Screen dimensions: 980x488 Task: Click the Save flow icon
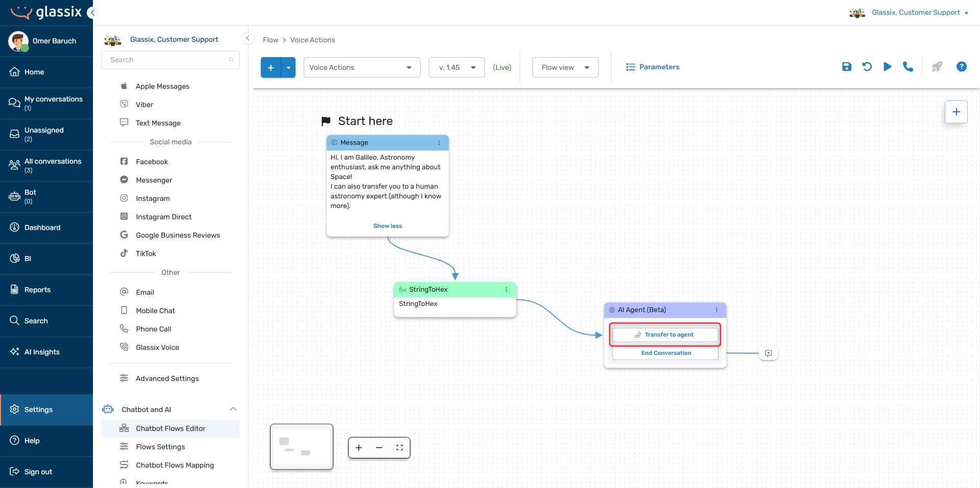pyautogui.click(x=846, y=67)
